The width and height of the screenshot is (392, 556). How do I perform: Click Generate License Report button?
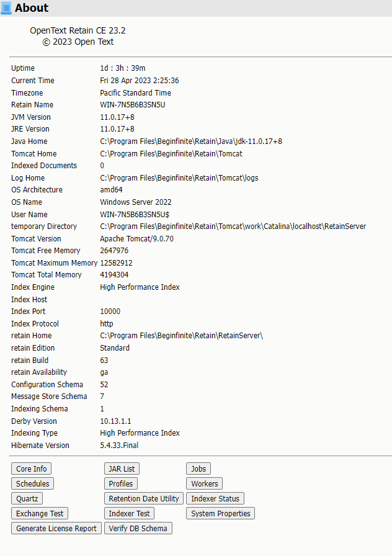pyautogui.click(x=56, y=528)
